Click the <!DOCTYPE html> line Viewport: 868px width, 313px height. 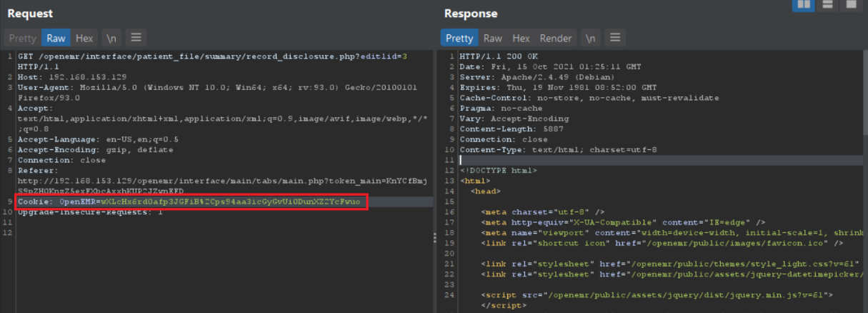pos(498,171)
